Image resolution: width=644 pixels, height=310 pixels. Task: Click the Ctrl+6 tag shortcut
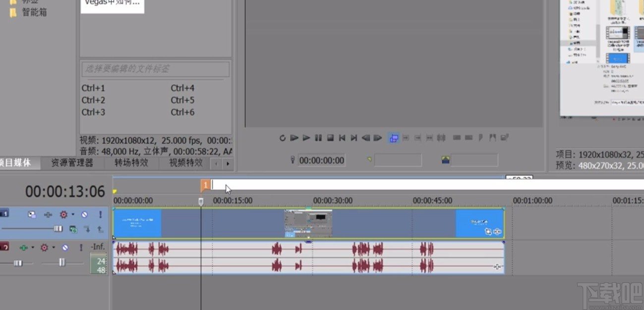(x=182, y=112)
